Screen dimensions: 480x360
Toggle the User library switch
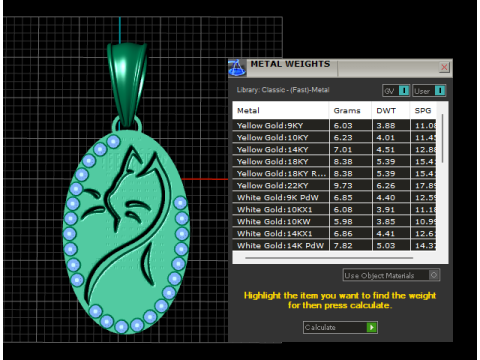tap(429, 91)
